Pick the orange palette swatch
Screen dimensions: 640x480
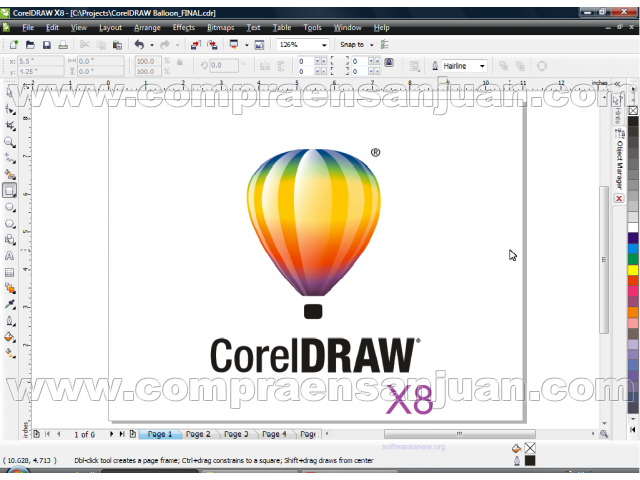[633, 312]
